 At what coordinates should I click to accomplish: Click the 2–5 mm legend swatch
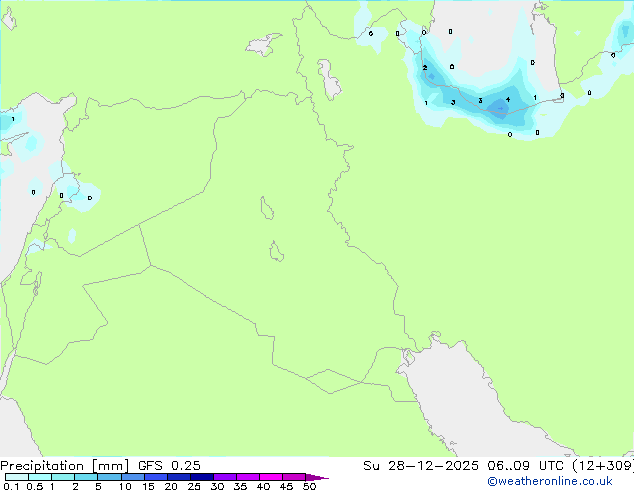pyautogui.click(x=86, y=477)
